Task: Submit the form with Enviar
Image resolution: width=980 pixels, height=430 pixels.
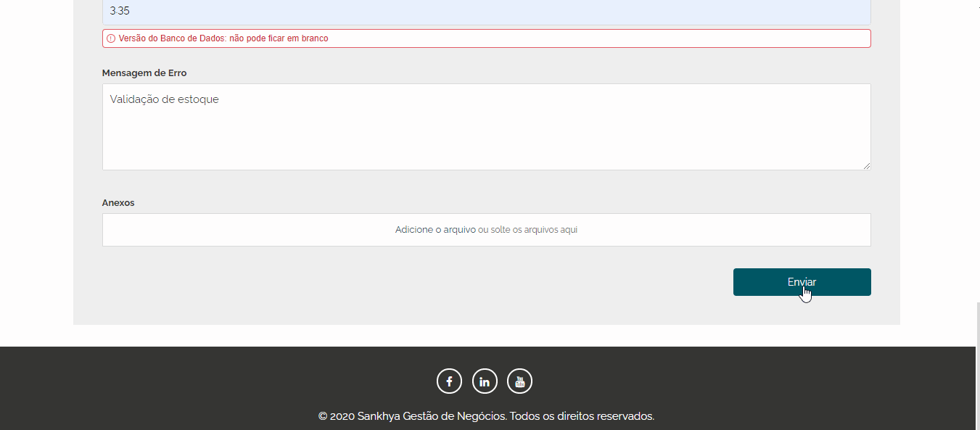Action: [802, 282]
